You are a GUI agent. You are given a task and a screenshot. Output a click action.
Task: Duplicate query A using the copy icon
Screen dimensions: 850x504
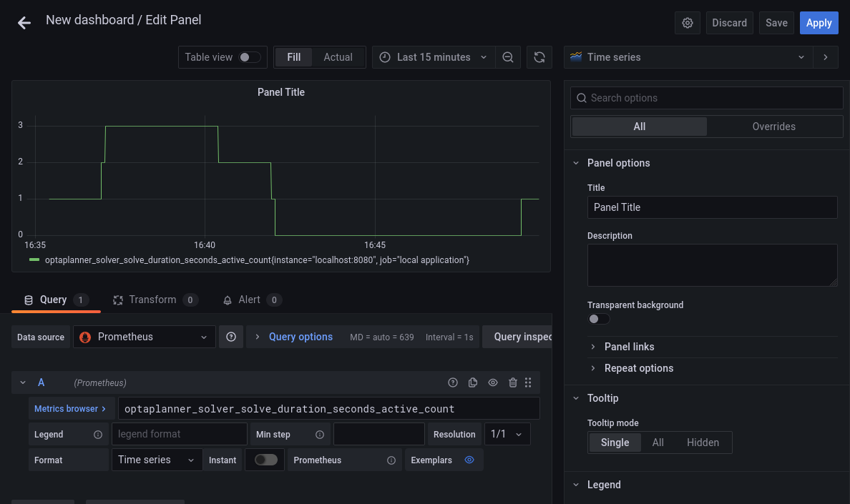point(472,382)
